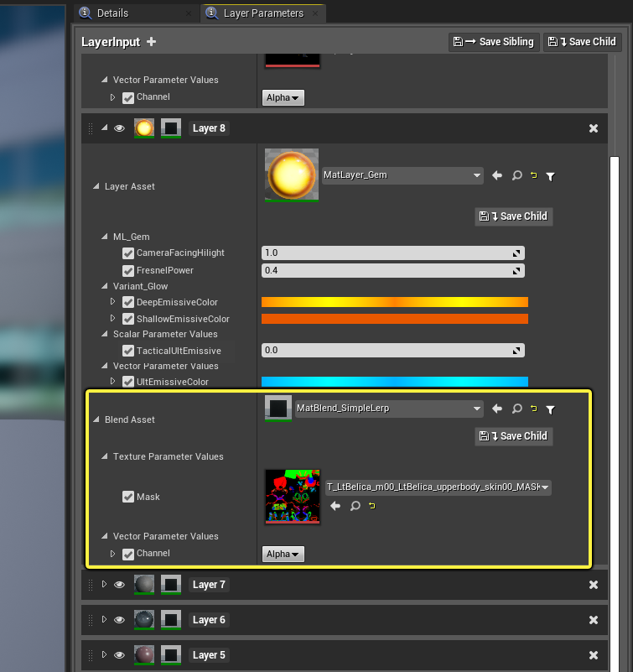Reset the Mask texture to default value
The height and width of the screenshot is (672, 633).
coord(372,506)
